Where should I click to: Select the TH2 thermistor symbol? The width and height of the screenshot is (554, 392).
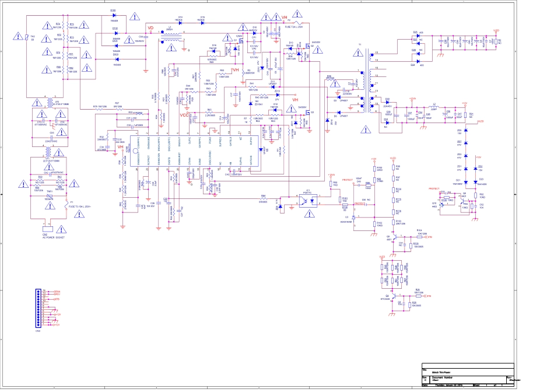click(26, 38)
